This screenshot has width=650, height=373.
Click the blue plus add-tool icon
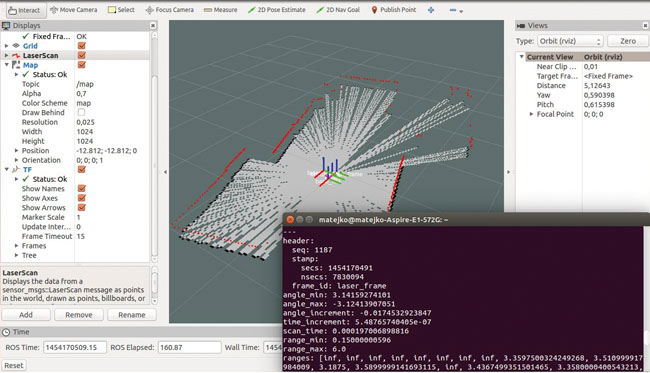pos(431,10)
